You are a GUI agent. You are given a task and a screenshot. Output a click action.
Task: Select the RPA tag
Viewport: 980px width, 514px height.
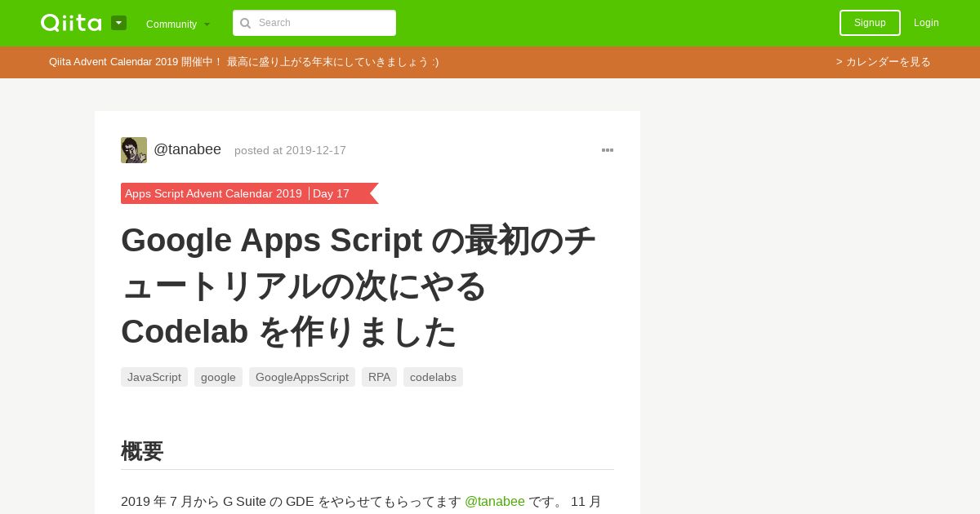click(379, 377)
